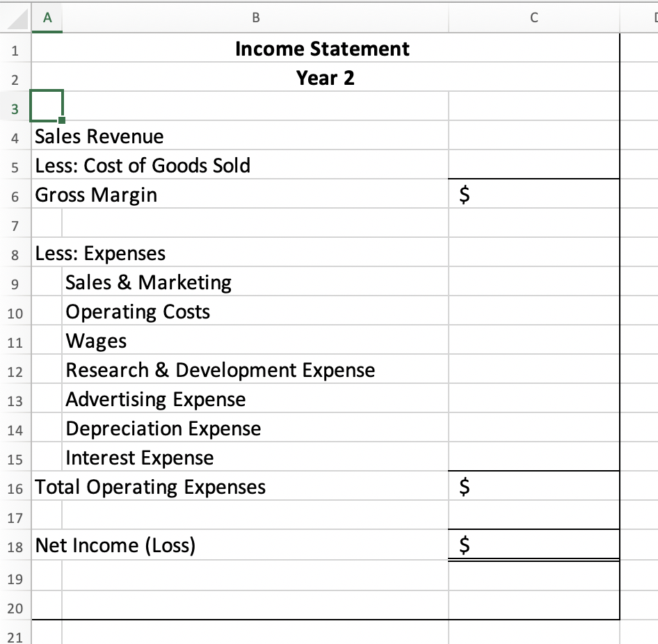Screen dimensions: 658x644
Task: Select the cell containing Income Statement
Action: (x=323, y=49)
